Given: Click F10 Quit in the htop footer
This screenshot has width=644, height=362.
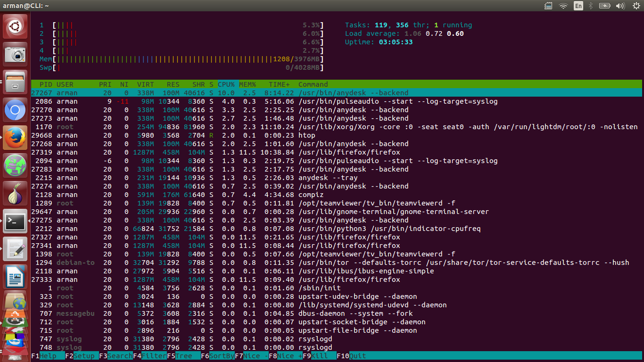Looking at the screenshot, I should [351, 356].
